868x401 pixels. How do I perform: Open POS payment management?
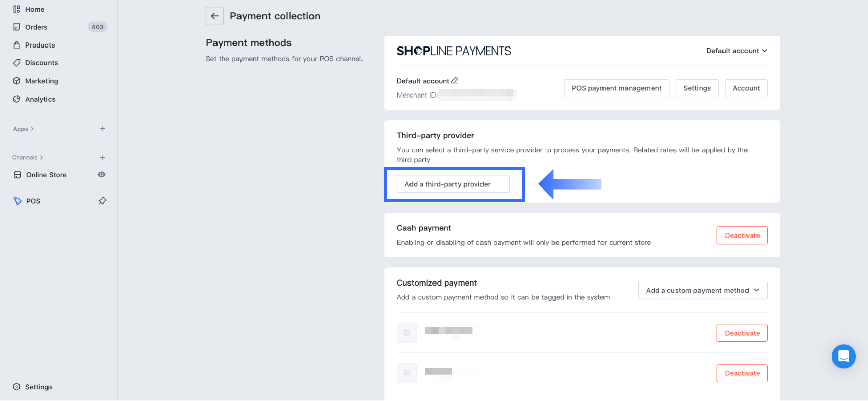(x=616, y=88)
